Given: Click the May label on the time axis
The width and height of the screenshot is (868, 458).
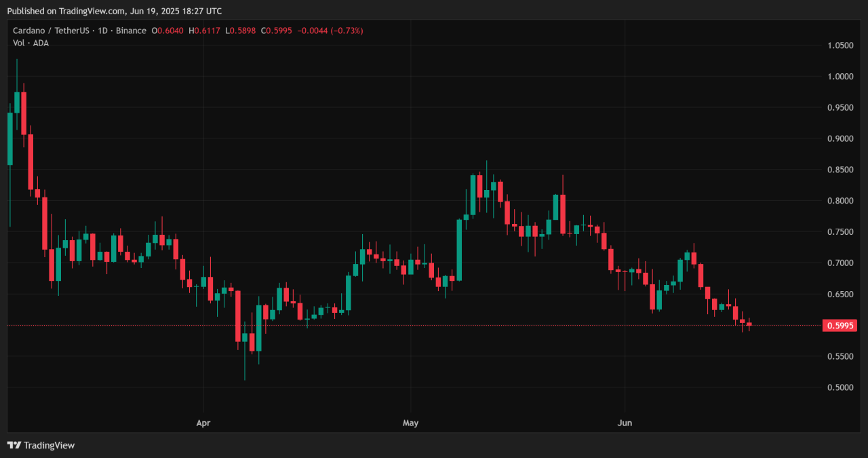Looking at the screenshot, I should click(410, 423).
